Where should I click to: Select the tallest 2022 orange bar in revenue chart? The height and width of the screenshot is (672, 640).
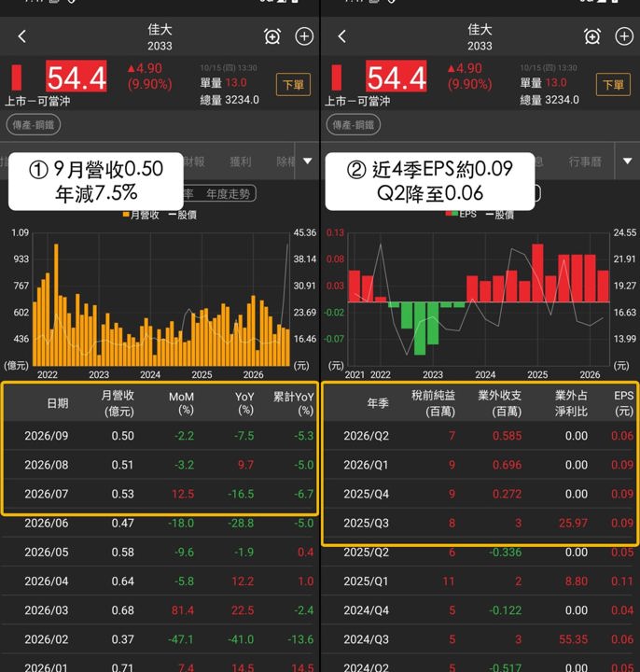tap(56, 304)
